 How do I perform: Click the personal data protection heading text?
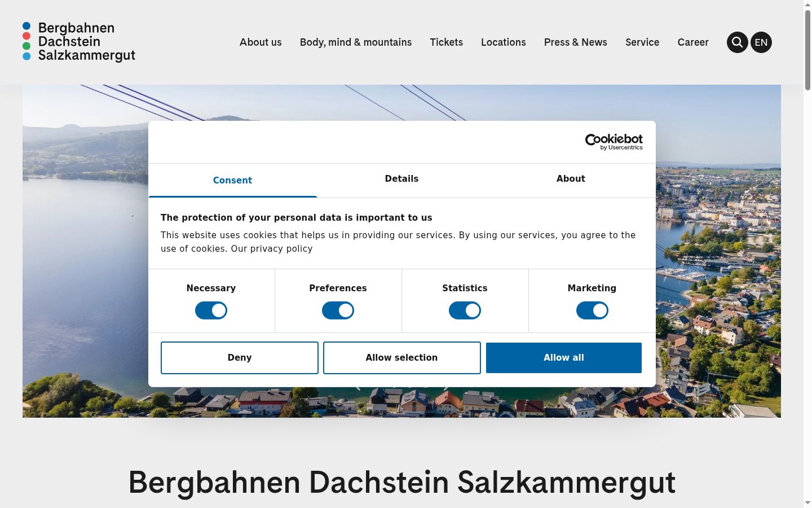tap(296, 218)
